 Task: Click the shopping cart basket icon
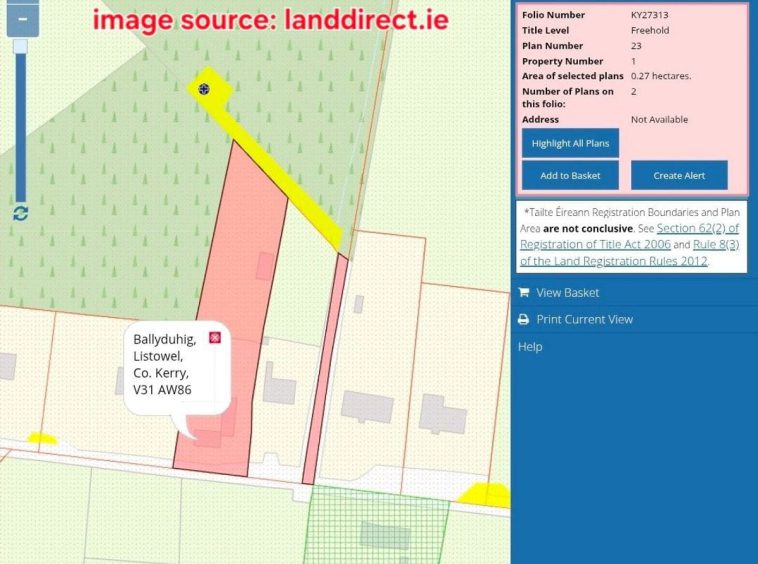(524, 293)
